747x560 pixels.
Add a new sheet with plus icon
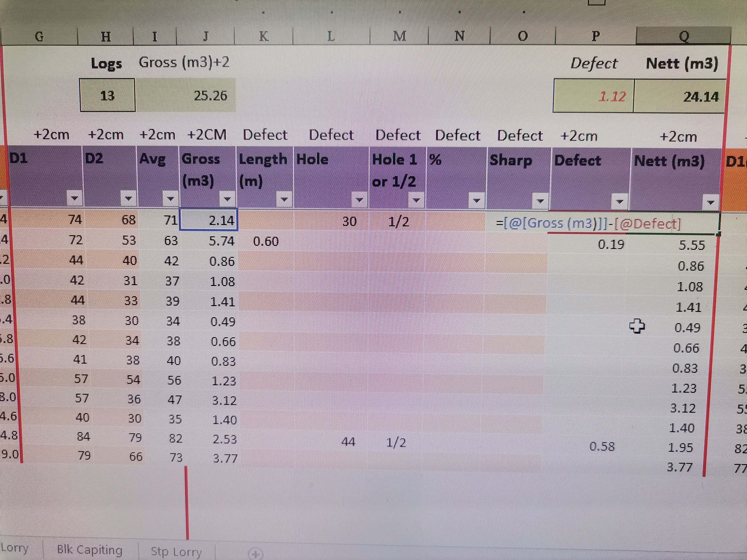(x=255, y=554)
